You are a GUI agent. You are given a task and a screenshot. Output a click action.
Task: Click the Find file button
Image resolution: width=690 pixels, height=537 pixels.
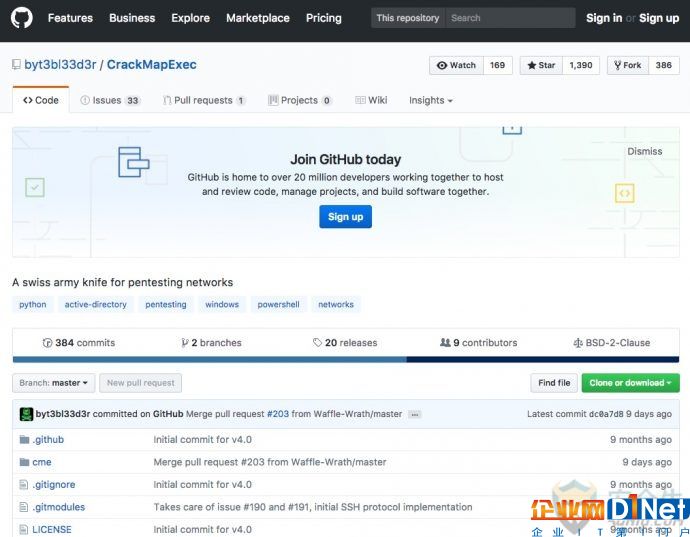coord(554,383)
